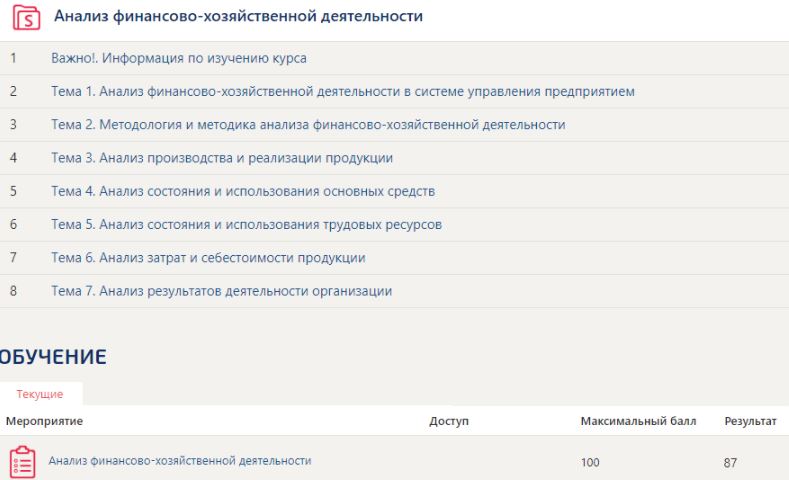Open Тема 2 Методология и методика анализа

tap(308, 125)
